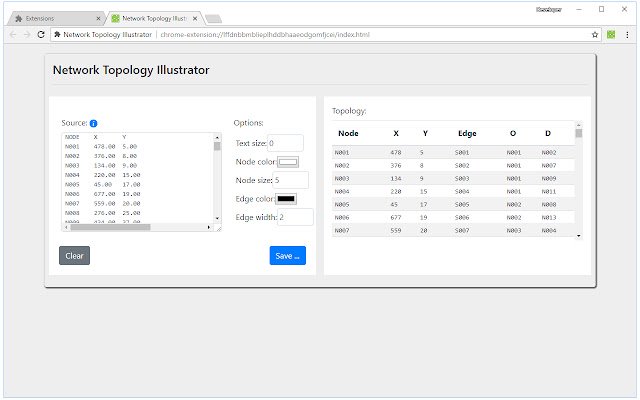The height and width of the screenshot is (400, 640).
Task: Bookmark this page with the star icon
Action: [595, 35]
